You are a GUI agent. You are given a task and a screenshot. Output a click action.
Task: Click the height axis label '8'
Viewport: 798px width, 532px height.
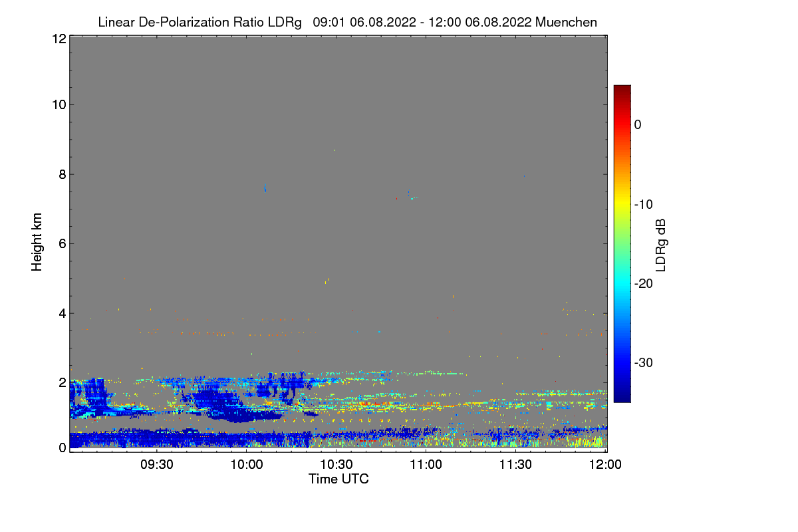coord(61,174)
